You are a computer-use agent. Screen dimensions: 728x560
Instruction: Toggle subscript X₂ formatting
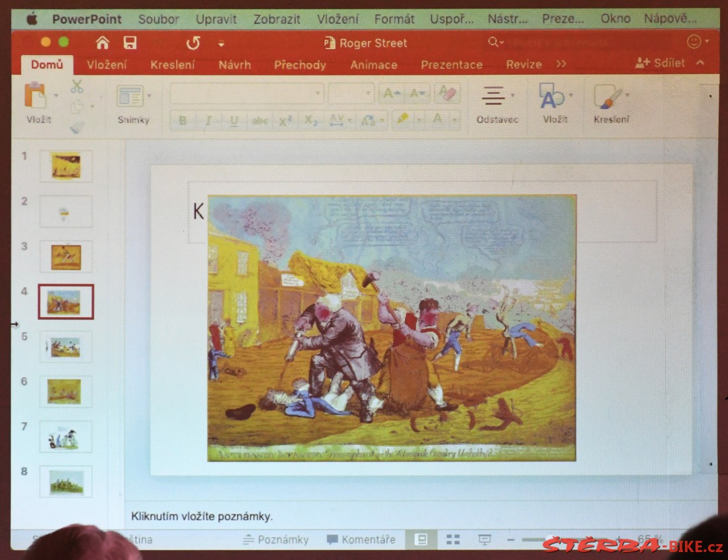click(310, 120)
